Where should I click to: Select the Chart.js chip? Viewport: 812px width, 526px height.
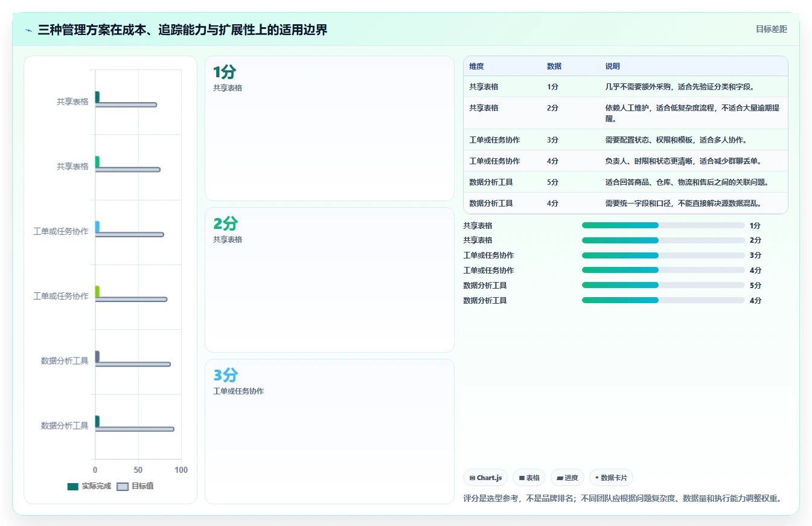click(x=485, y=478)
